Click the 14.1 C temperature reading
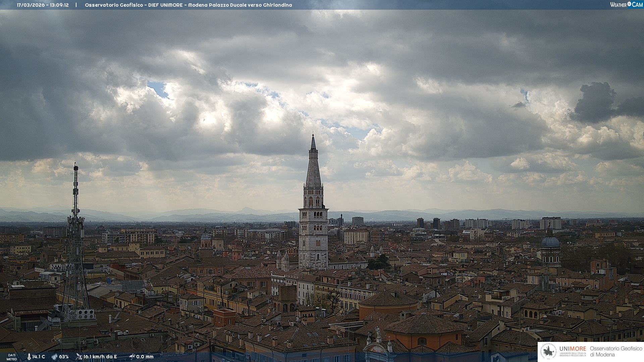This screenshot has height=362, width=644. (x=39, y=357)
